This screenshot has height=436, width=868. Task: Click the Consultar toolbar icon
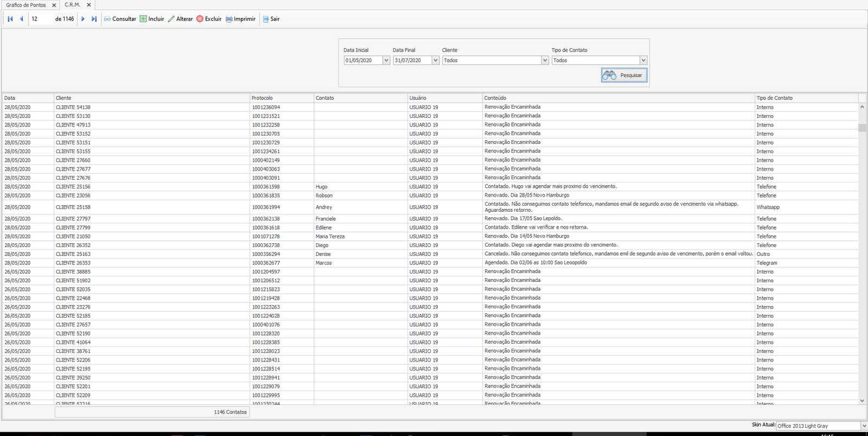point(107,19)
